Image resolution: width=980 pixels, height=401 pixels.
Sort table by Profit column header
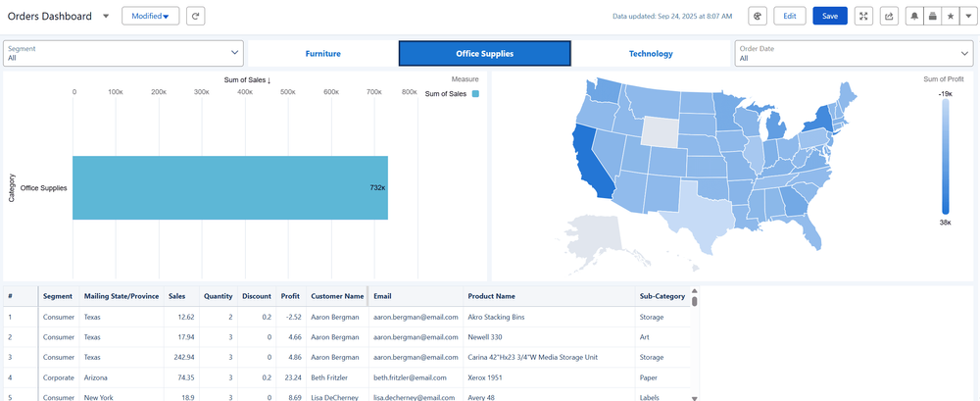pyautogui.click(x=290, y=296)
